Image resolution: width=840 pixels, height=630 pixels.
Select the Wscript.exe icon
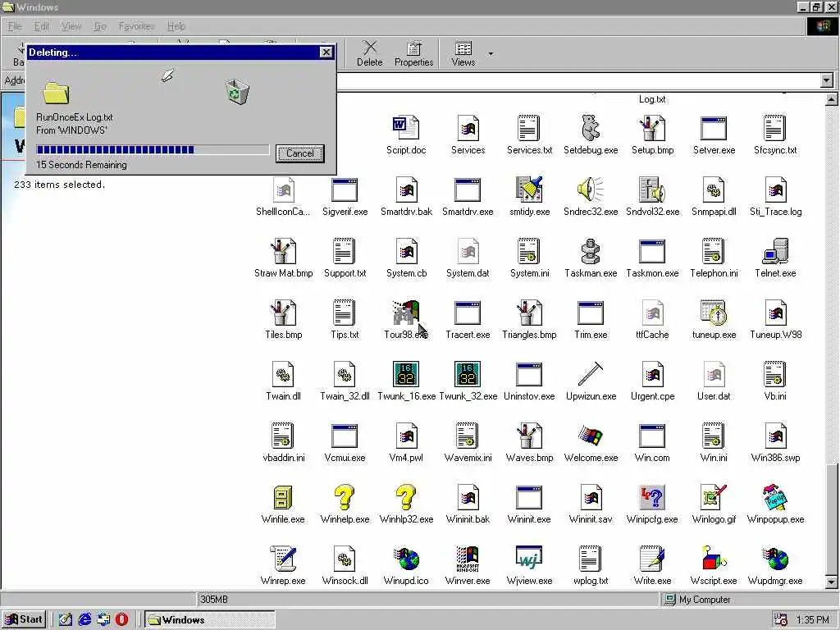714,559
